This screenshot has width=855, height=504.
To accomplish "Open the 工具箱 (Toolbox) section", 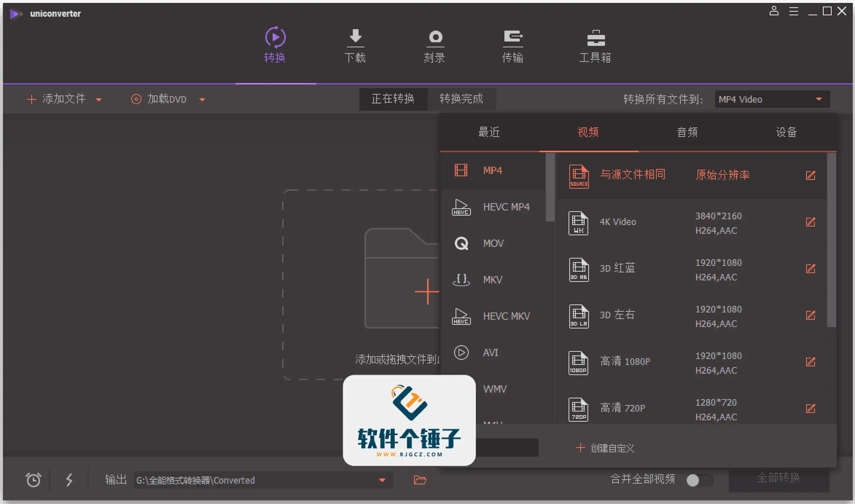I will pyautogui.click(x=595, y=46).
